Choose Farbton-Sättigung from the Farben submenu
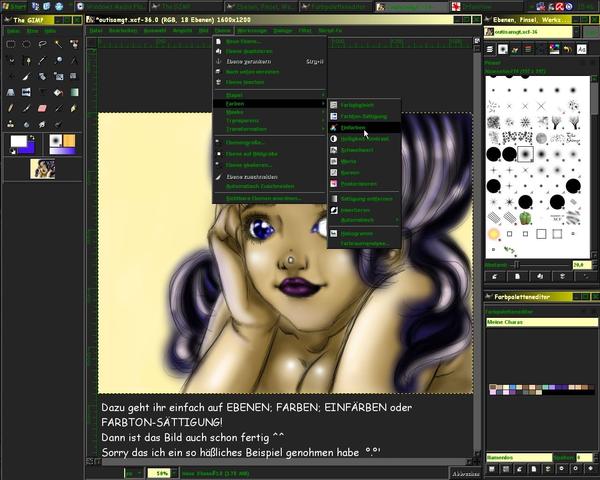600x480 pixels. [364, 116]
